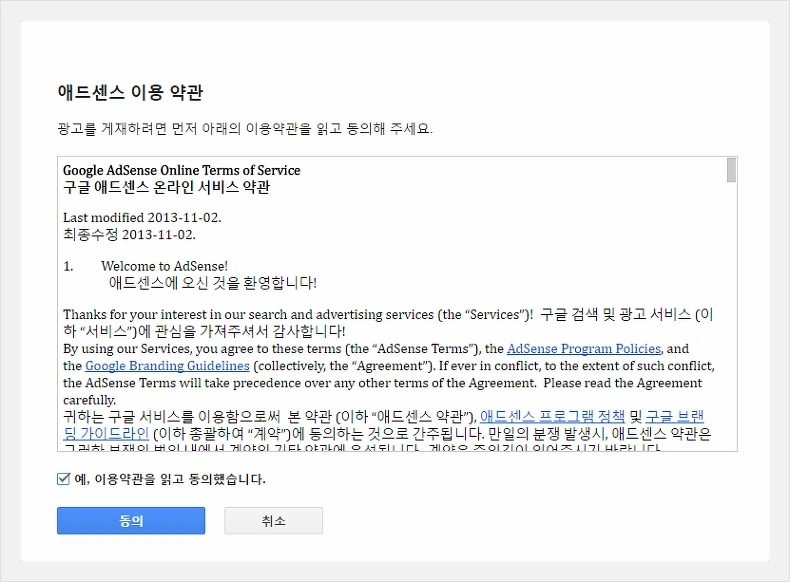Open the Google Branding Guidelines link
The height and width of the screenshot is (582, 790).
point(167,366)
